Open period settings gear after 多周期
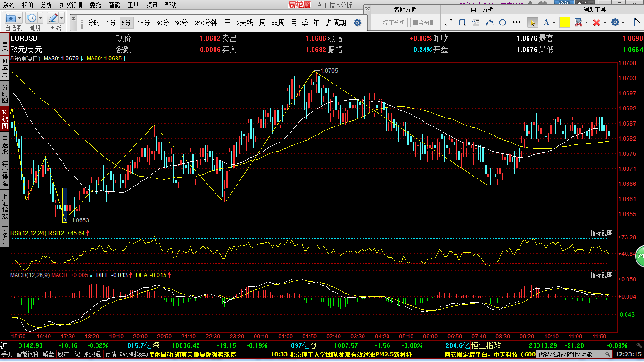644x362 pixels. [357, 23]
